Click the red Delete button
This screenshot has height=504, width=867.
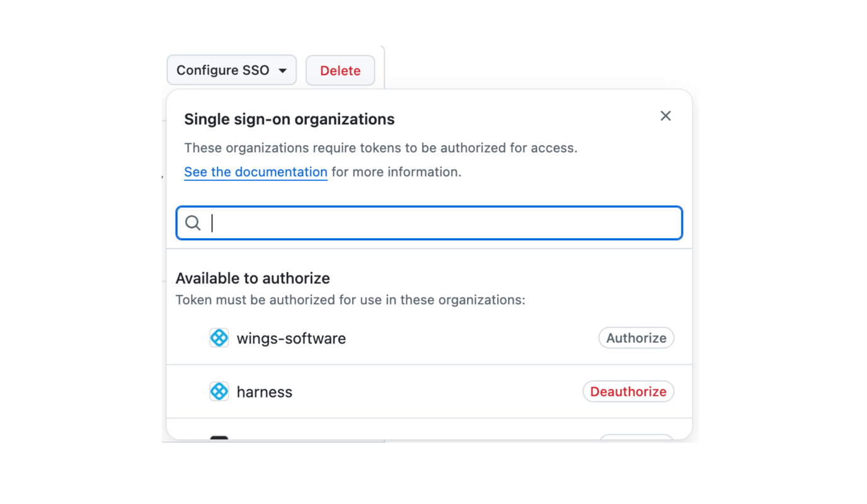[x=340, y=70]
